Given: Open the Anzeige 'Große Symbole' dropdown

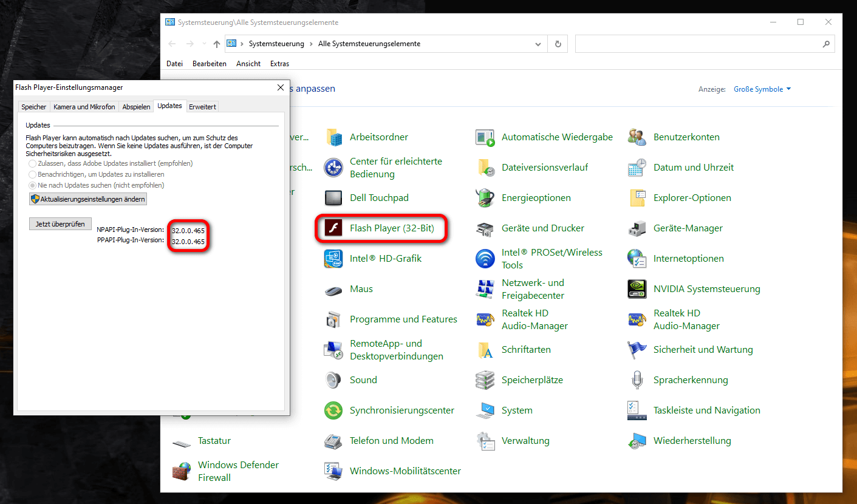Looking at the screenshot, I should tap(762, 89).
